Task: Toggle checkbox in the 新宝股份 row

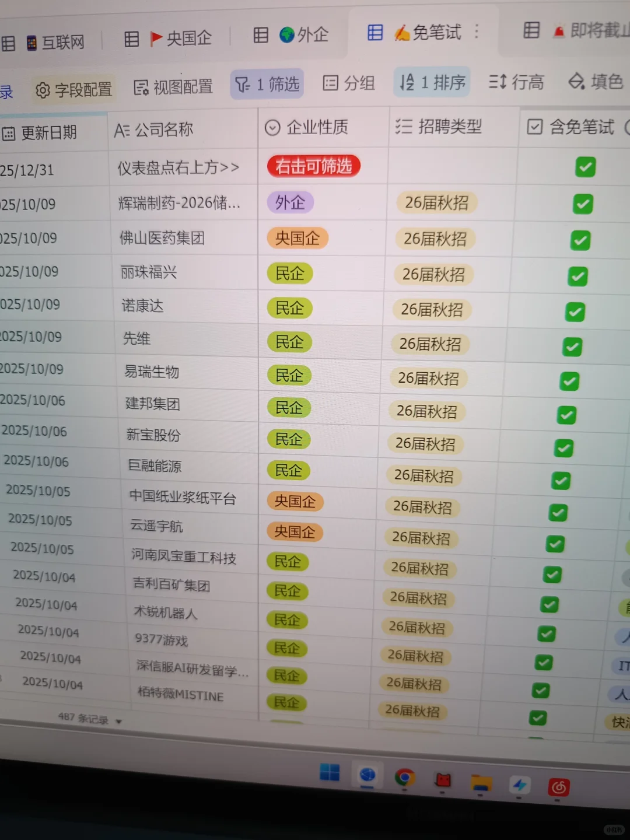Action: pos(563,448)
